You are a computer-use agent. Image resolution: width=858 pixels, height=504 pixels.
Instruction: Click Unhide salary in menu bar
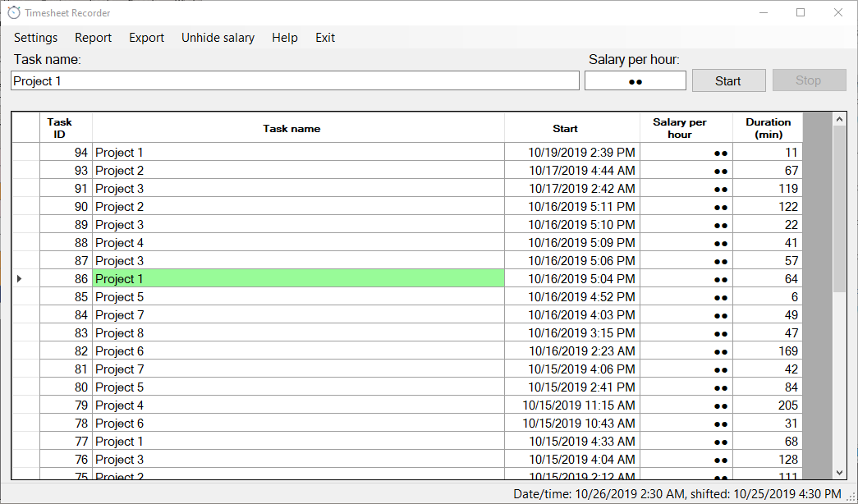click(x=218, y=38)
